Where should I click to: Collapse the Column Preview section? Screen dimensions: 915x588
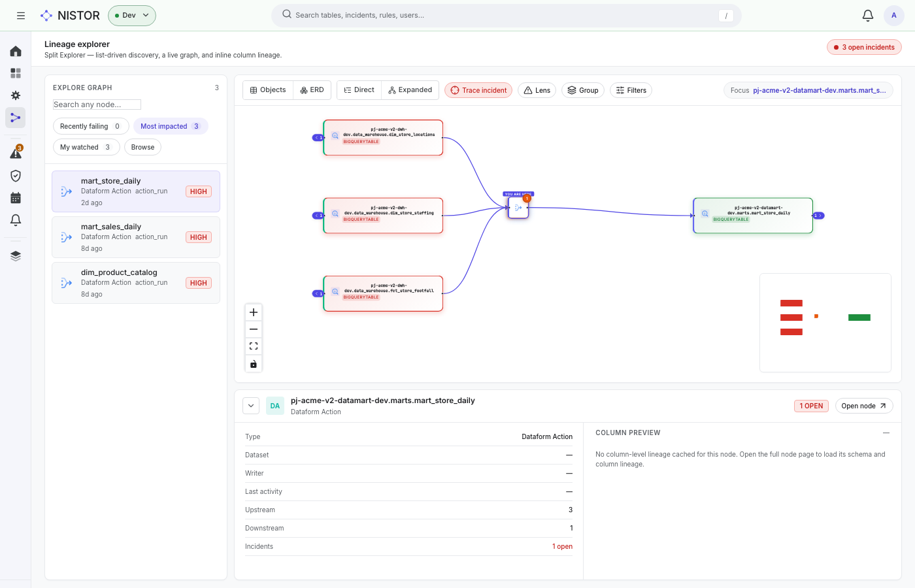tap(886, 433)
